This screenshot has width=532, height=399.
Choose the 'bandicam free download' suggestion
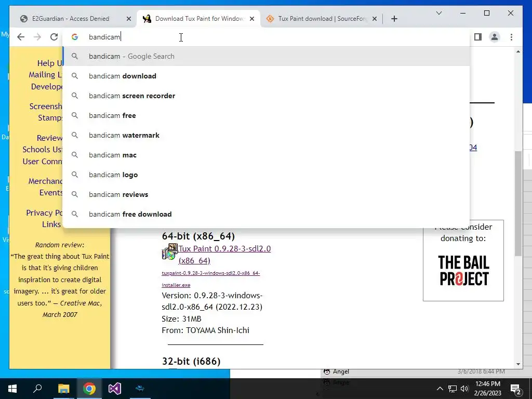click(x=267, y=214)
